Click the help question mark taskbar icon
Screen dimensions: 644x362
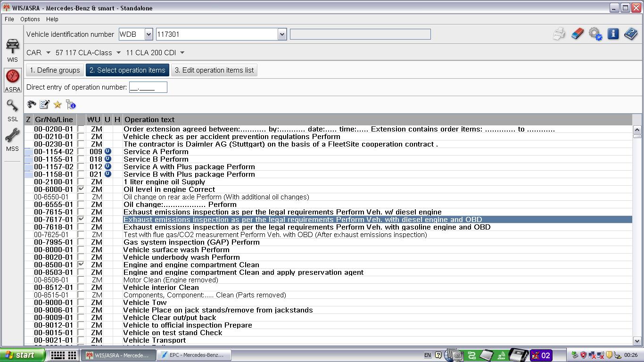(x=438, y=355)
